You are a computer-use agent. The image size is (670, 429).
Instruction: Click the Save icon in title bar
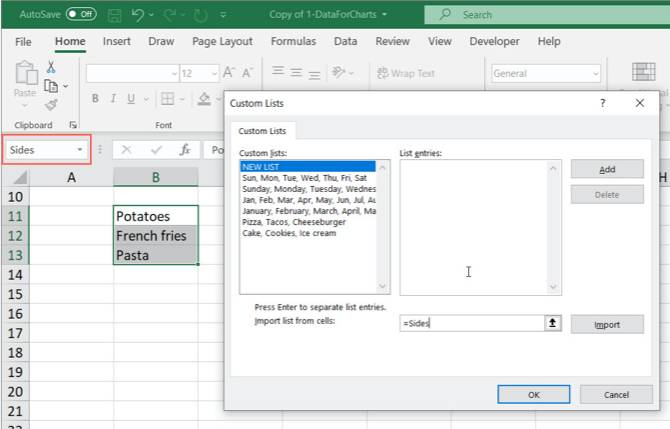click(114, 15)
